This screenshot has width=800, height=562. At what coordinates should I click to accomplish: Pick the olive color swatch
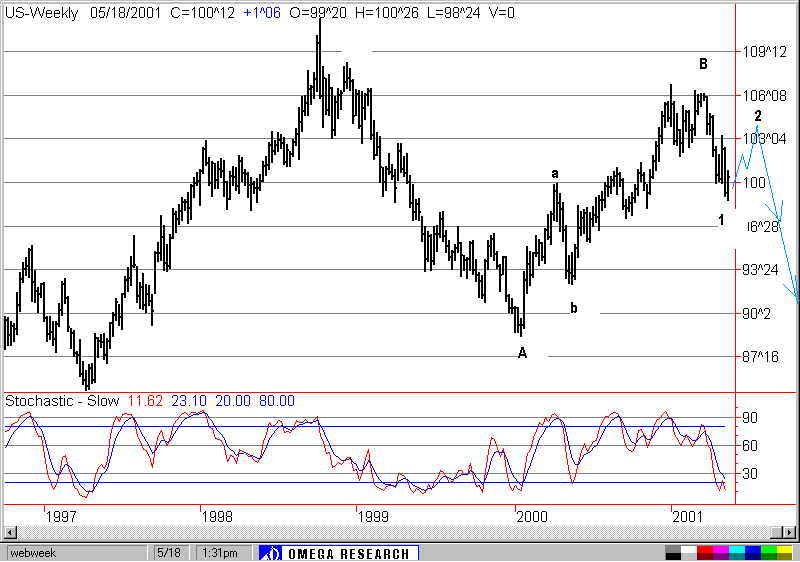[x=785, y=556]
